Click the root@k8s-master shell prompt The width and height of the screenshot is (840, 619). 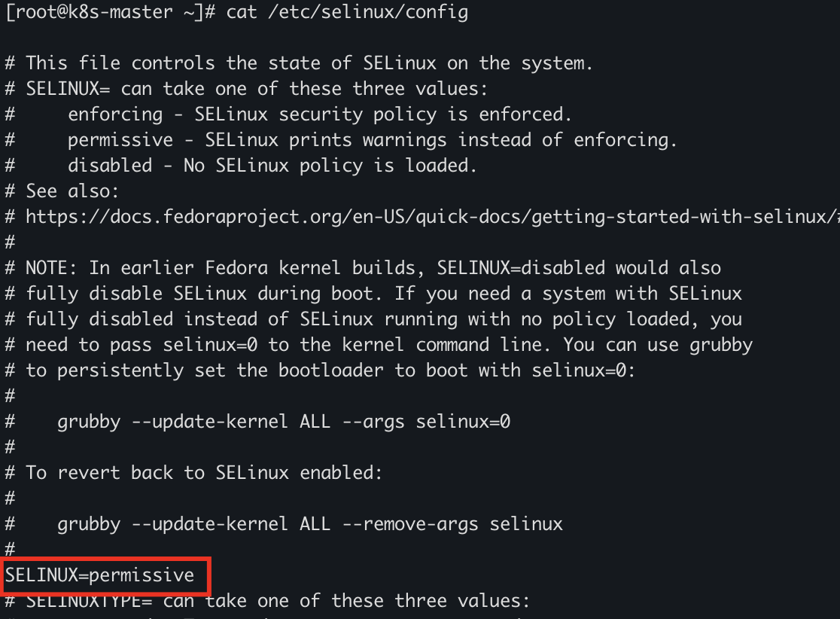tap(104, 13)
